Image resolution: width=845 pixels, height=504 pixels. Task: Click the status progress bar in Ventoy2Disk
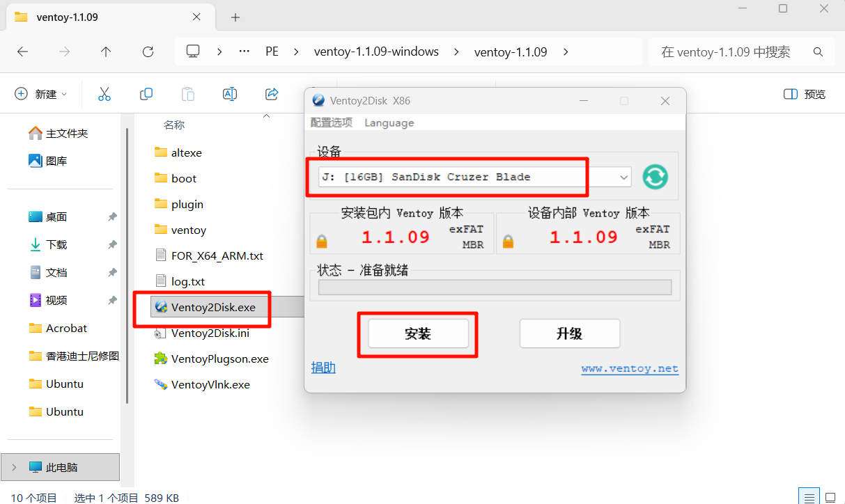coord(495,288)
